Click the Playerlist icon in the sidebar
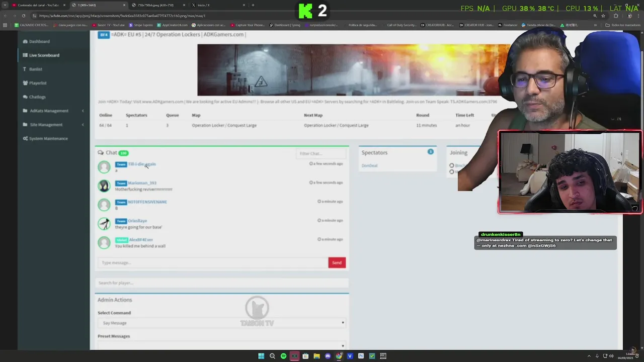644x362 pixels. (25, 83)
